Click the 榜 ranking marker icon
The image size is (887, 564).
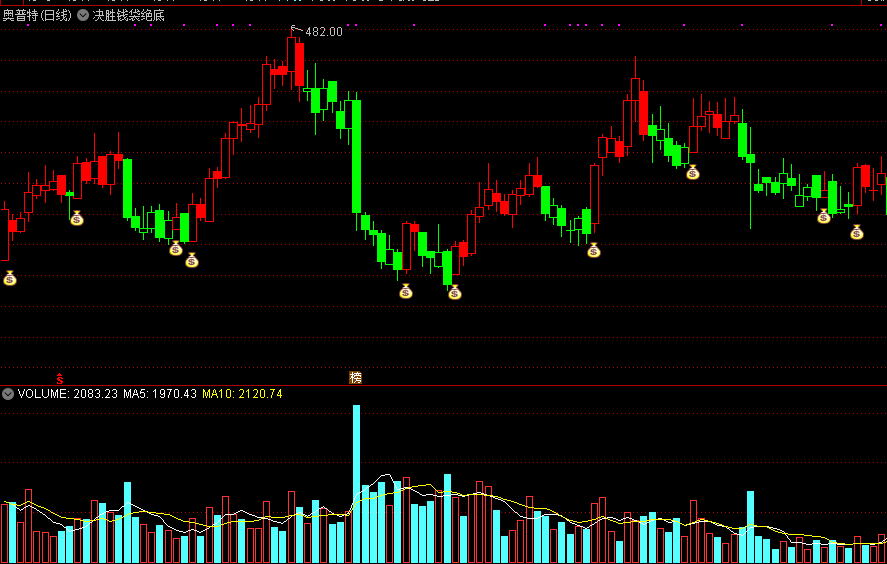click(x=355, y=377)
